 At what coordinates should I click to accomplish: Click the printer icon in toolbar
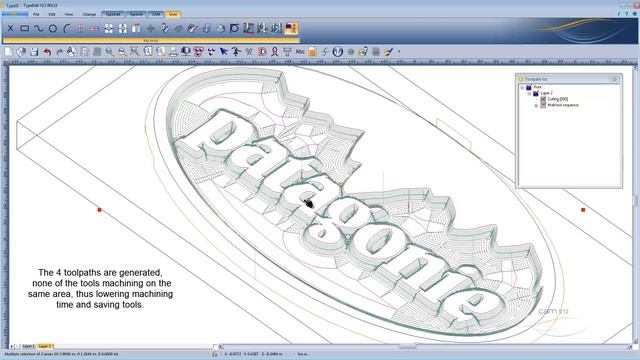tap(173, 51)
